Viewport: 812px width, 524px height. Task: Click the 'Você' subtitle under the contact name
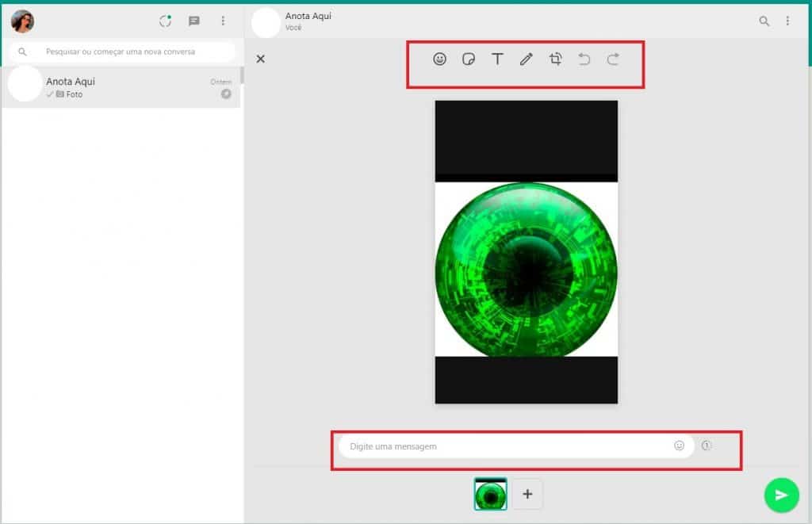coord(293,28)
